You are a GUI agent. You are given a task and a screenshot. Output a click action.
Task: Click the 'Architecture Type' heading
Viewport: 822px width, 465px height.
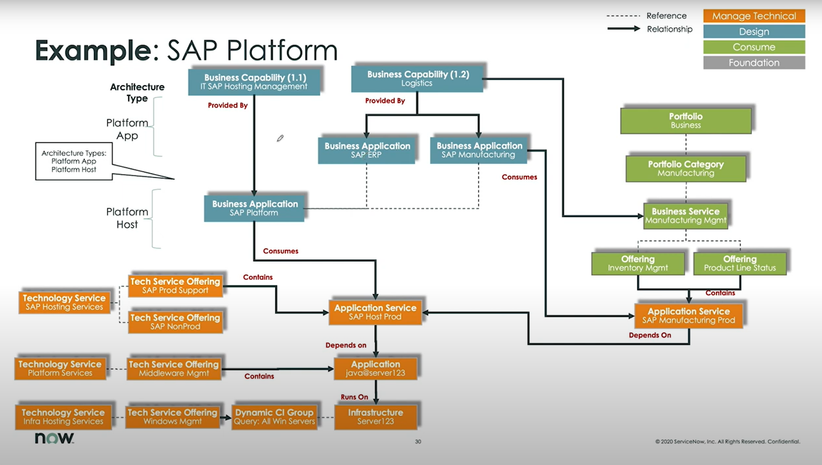click(137, 92)
